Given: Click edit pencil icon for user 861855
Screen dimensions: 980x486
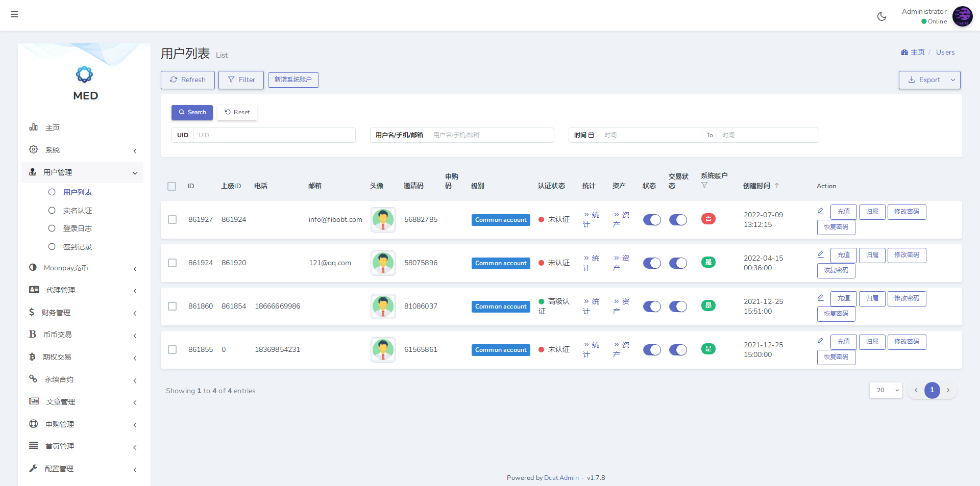Looking at the screenshot, I should tap(821, 341).
